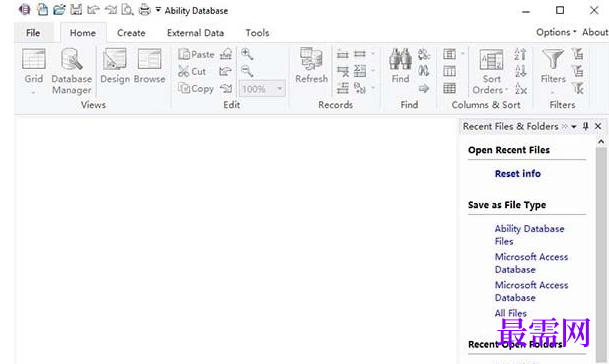The image size is (609, 364).
Task: Click the print preview icon in title bar
Action: (127, 9)
